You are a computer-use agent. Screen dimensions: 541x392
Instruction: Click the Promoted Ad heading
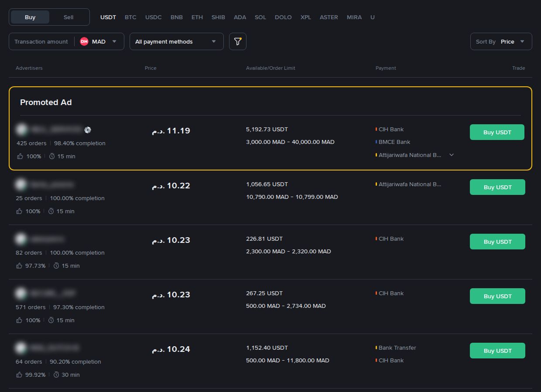tap(46, 102)
